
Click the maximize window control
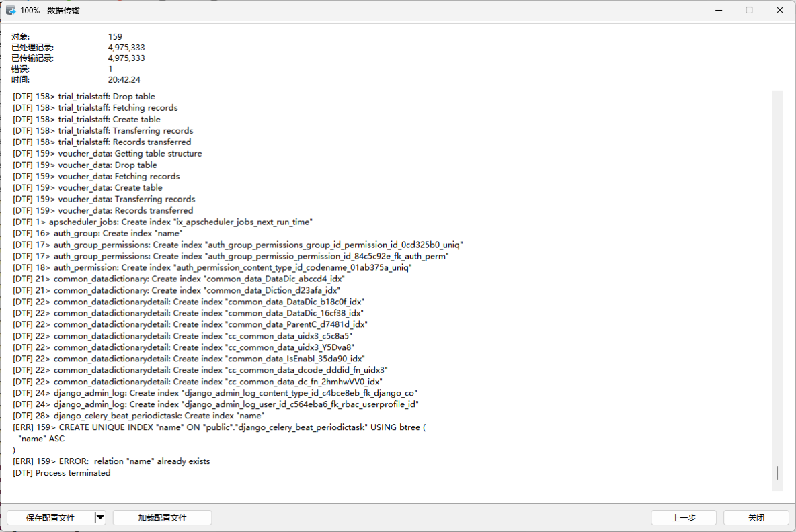click(x=748, y=10)
